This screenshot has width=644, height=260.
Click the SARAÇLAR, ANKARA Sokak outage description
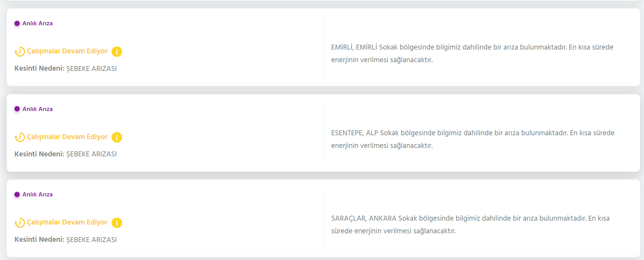(x=471, y=225)
